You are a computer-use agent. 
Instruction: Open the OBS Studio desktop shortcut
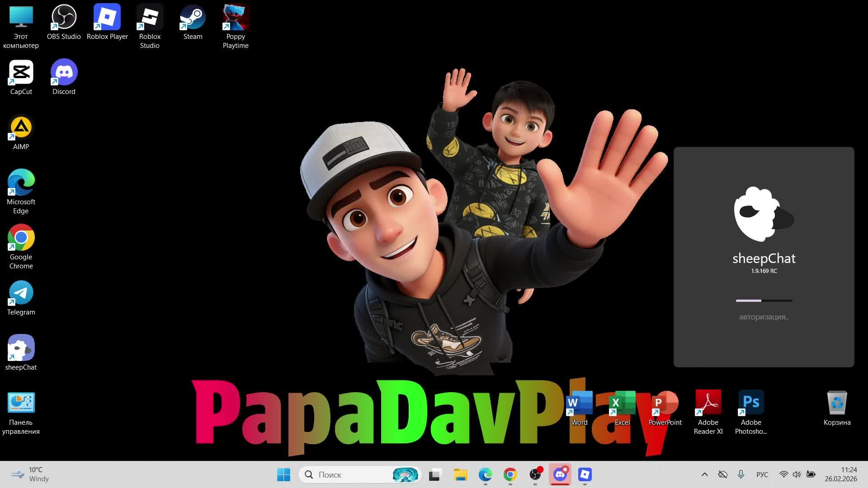click(x=64, y=18)
